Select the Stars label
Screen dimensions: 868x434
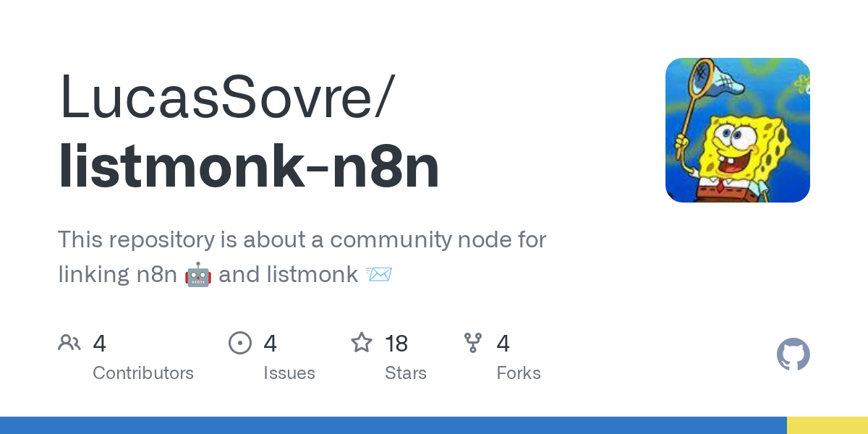pyautogui.click(x=406, y=373)
